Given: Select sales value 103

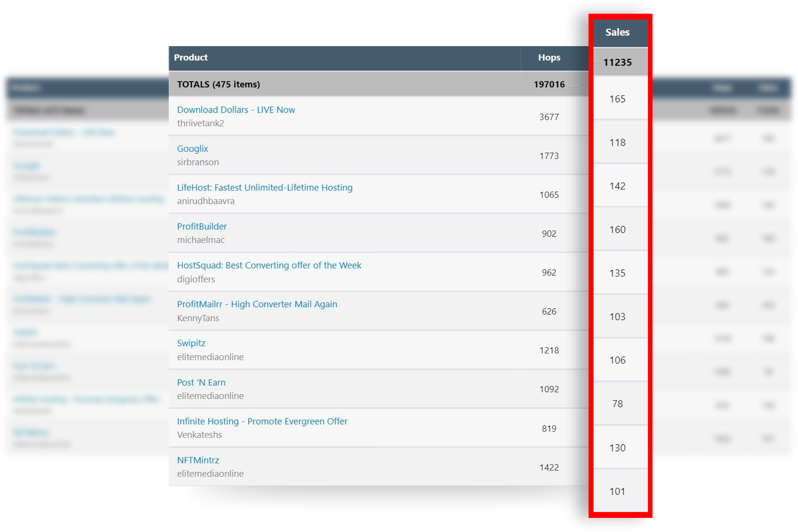Looking at the screenshot, I should 617,317.
